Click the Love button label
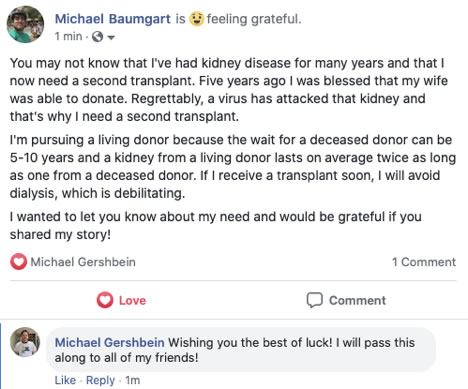The height and width of the screenshot is (389, 468). [132, 300]
